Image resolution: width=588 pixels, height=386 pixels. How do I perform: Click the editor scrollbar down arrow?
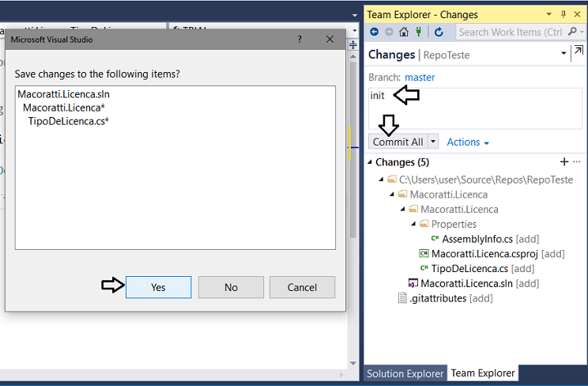pos(352,363)
